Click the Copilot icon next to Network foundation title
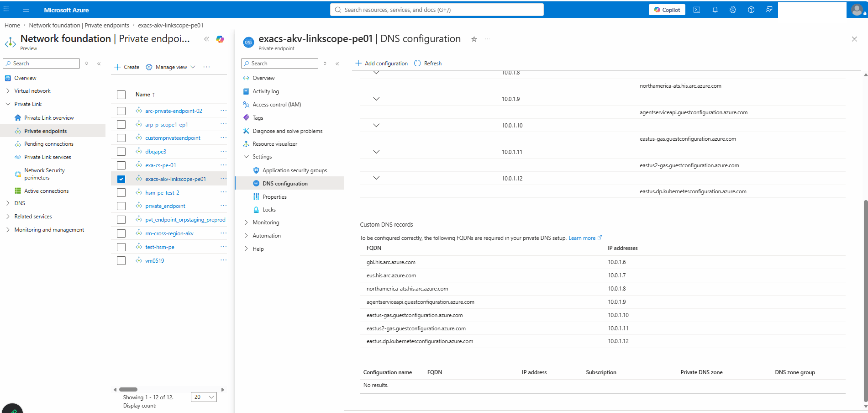This screenshot has height=413, width=868. pyautogui.click(x=220, y=39)
